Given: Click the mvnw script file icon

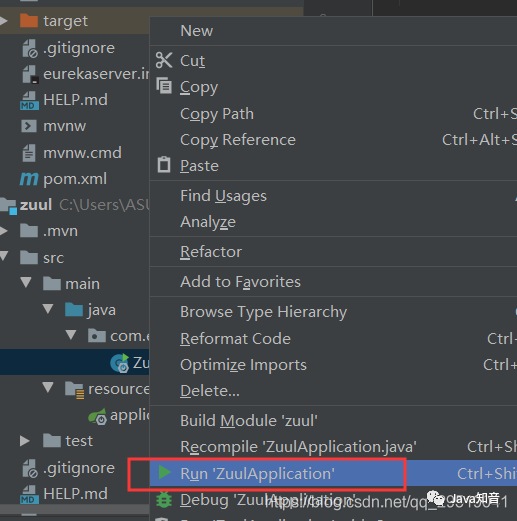Looking at the screenshot, I should 29,126.
